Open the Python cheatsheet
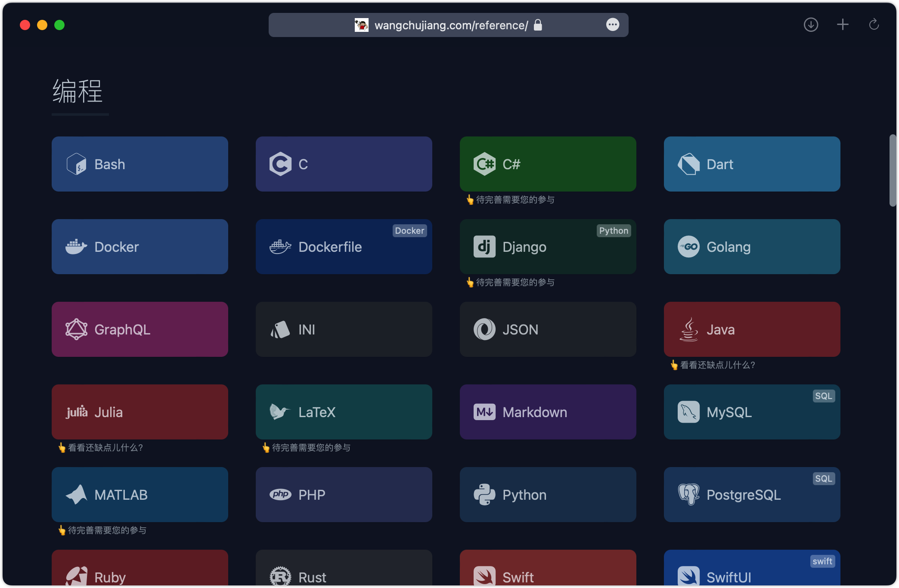The width and height of the screenshot is (899, 588). 547,494
